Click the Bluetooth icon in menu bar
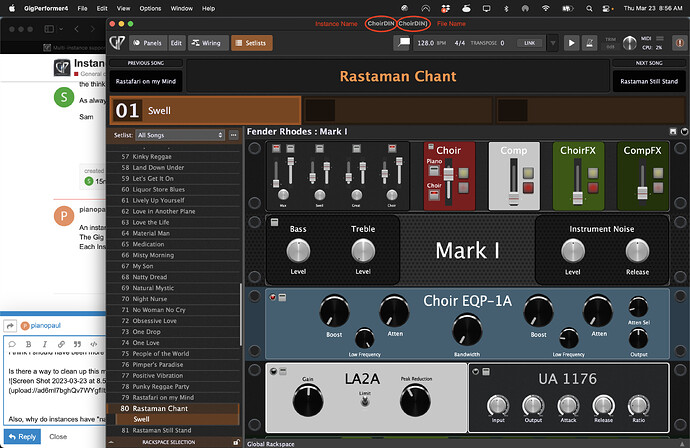The image size is (690, 448). [x=506, y=8]
